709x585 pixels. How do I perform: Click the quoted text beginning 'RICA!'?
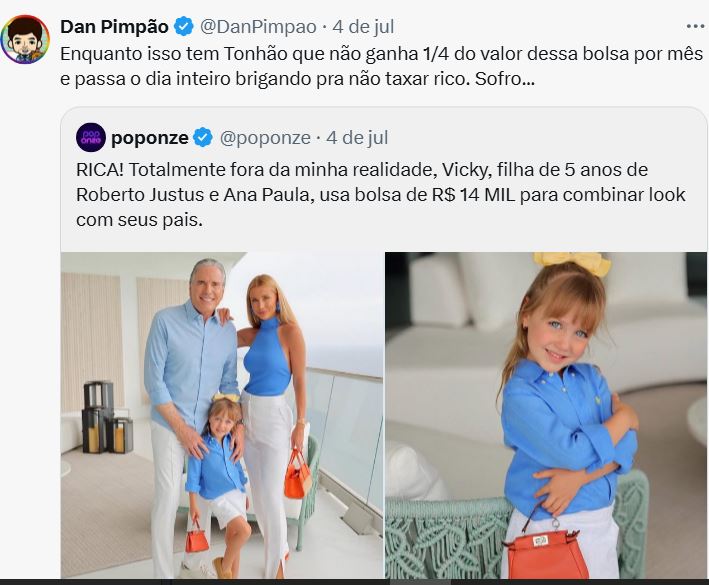click(370, 170)
